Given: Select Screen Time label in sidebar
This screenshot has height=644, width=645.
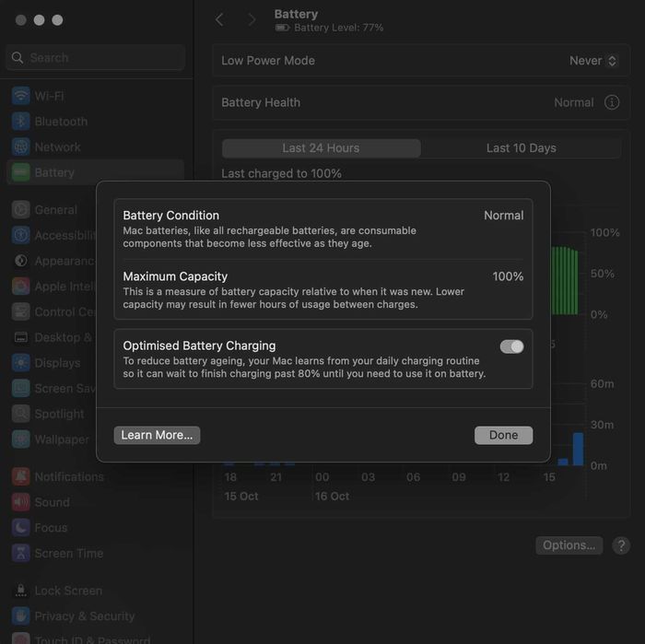Looking at the screenshot, I should click(69, 553).
